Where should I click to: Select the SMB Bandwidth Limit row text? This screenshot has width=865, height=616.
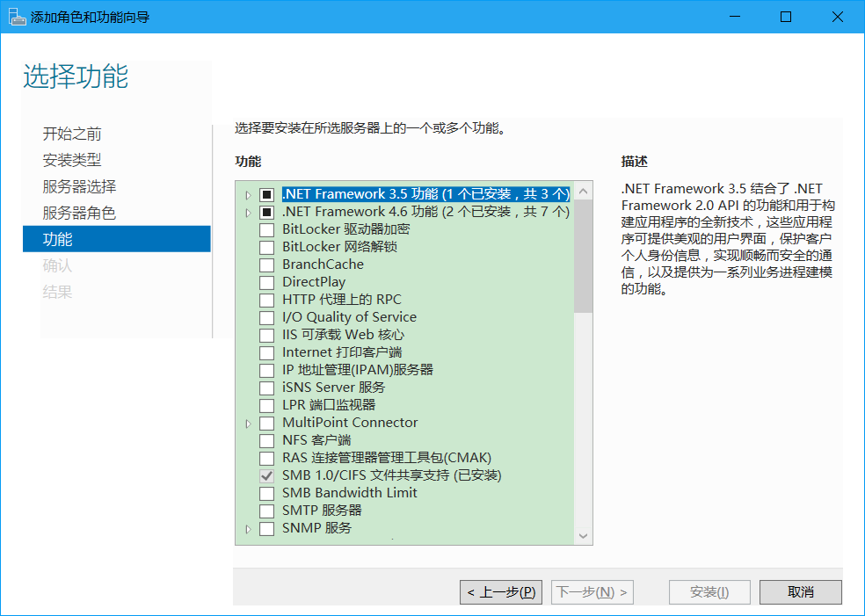tap(350, 492)
